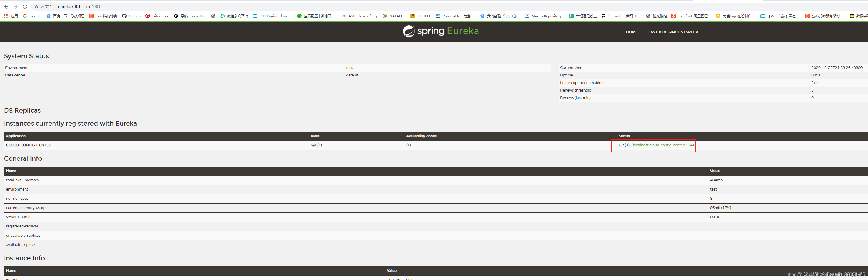Image resolution: width=868 pixels, height=280 pixels.
Task: Click the Status column header
Action: (x=624, y=136)
